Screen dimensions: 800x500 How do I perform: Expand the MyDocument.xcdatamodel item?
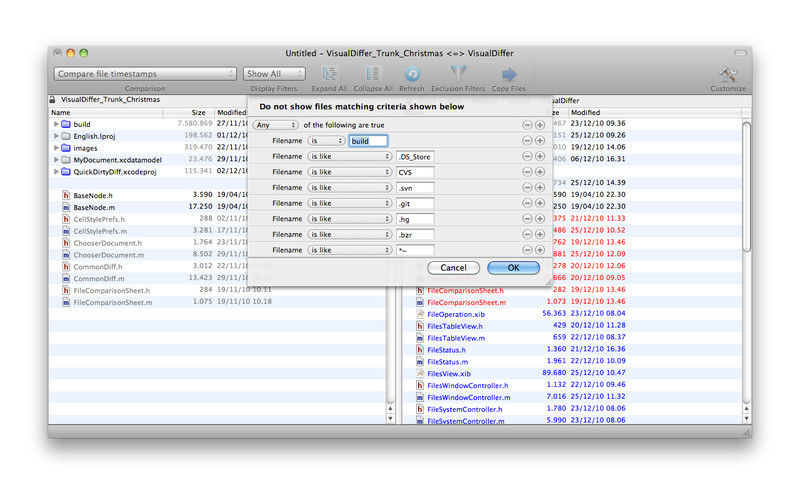pos(56,160)
